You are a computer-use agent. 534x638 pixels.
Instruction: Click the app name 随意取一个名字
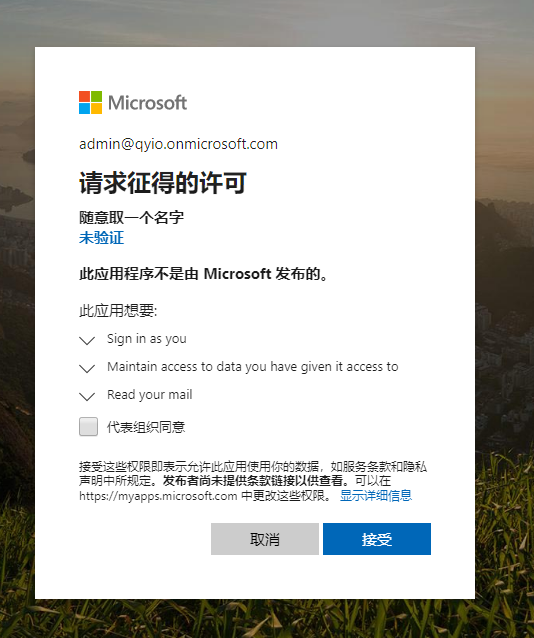[x=131, y=218]
